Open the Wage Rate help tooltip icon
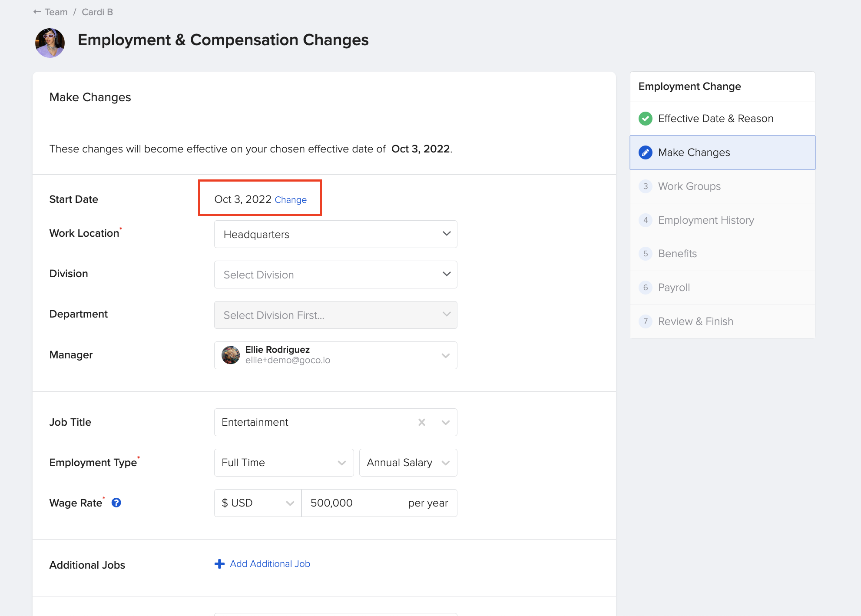Viewport: 861px width, 616px height. [x=116, y=503]
